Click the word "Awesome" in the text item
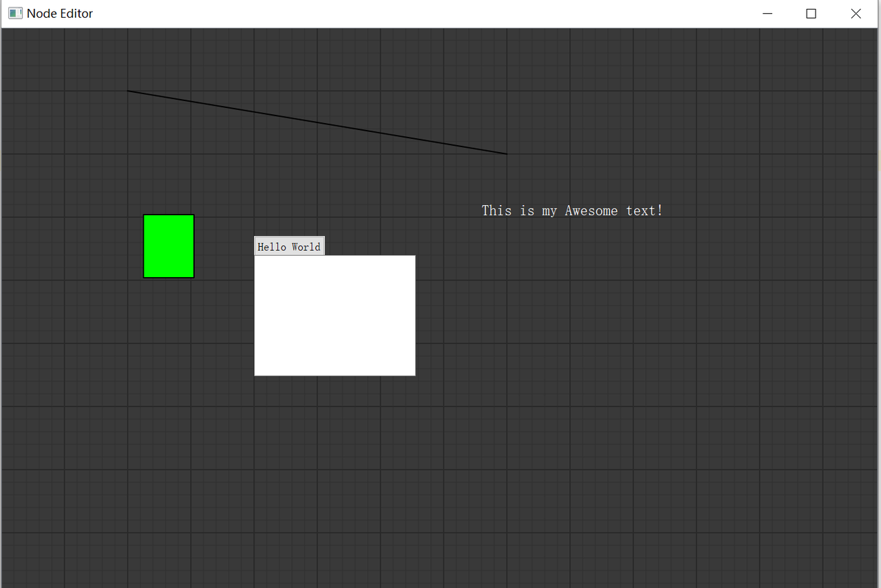Image resolution: width=881 pixels, height=588 pixels. (x=591, y=210)
